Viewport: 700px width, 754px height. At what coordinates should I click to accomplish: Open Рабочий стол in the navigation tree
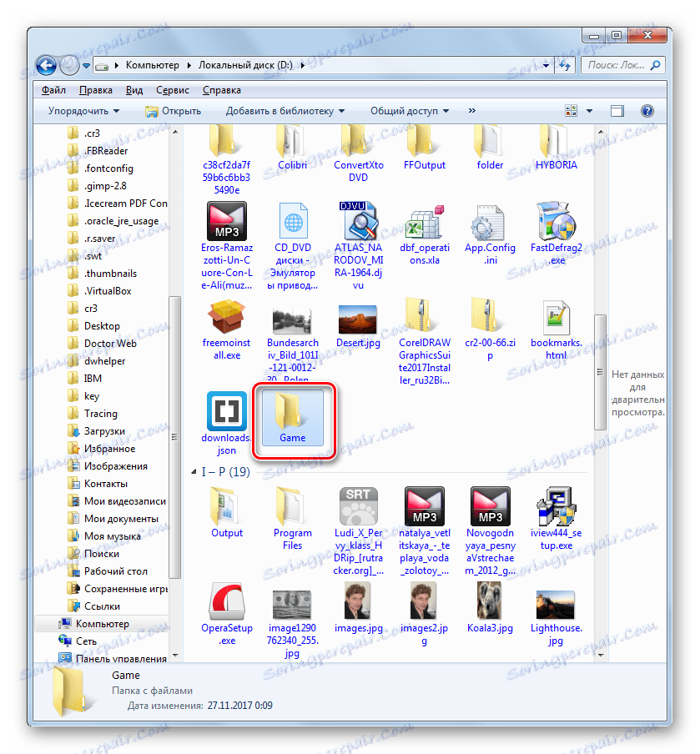(108, 571)
